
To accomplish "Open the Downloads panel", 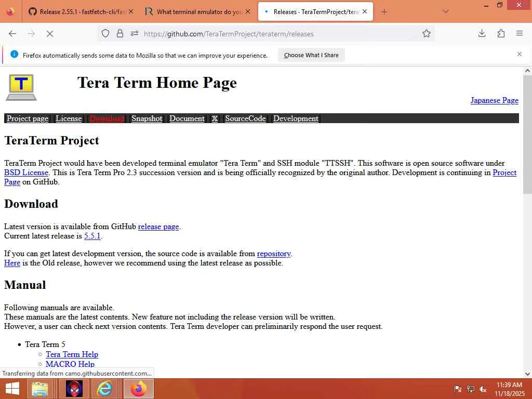I will coord(482,33).
